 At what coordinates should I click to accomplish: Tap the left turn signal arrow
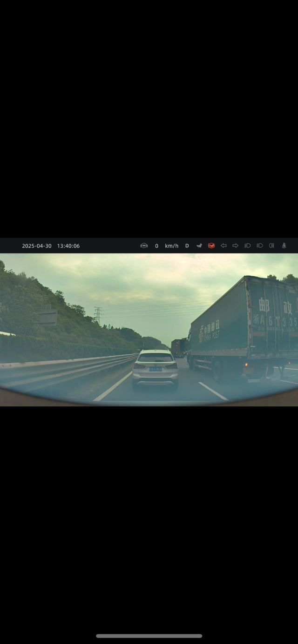[223, 246]
